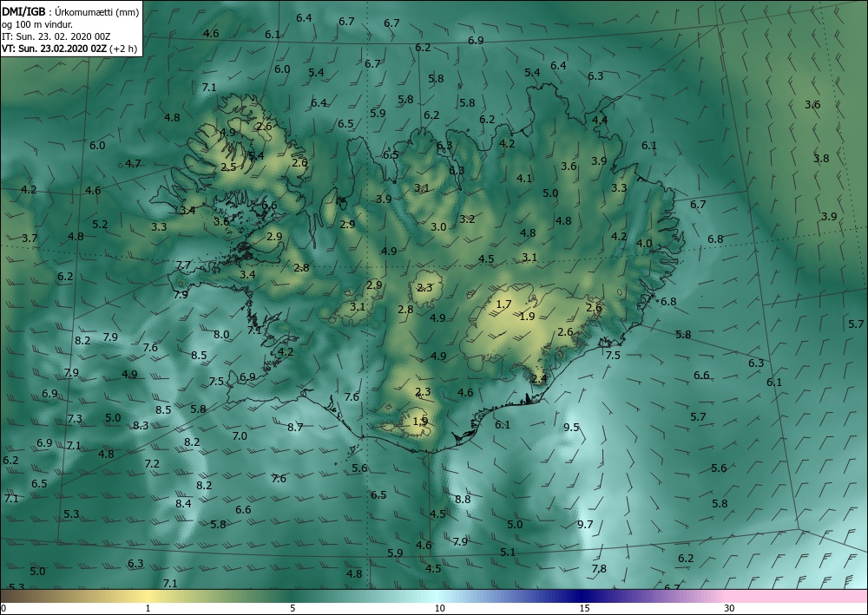The height and width of the screenshot is (615, 868).
Task: Click the 3.8 value in the far east
Action: click(821, 158)
